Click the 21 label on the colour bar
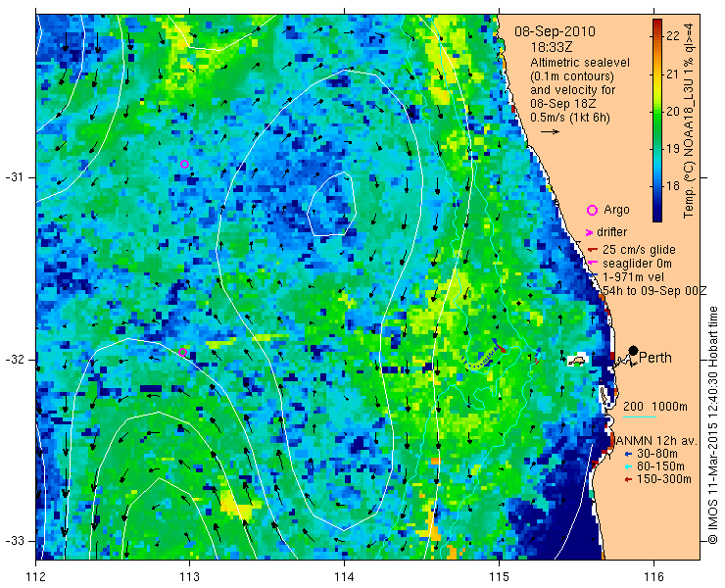The height and width of the screenshot is (588, 725). tap(674, 74)
